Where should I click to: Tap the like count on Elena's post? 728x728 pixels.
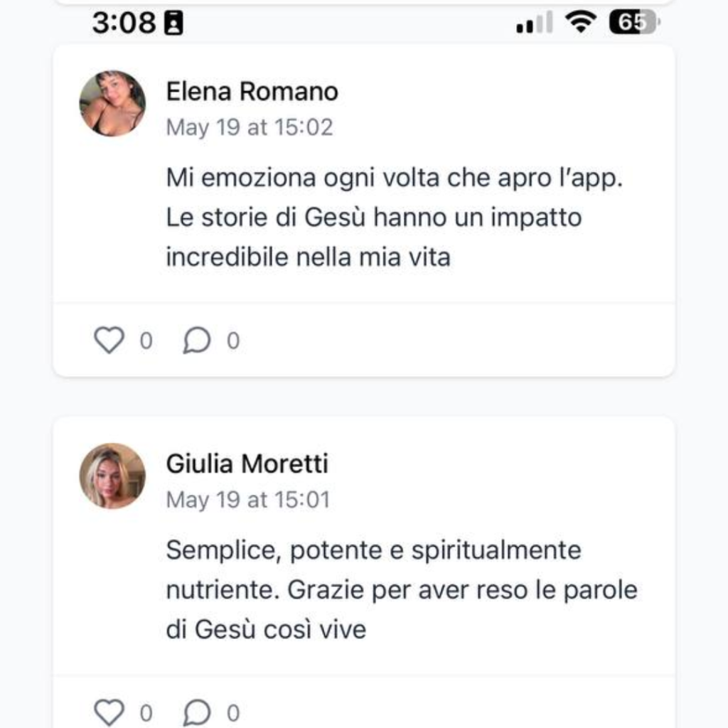click(x=146, y=342)
